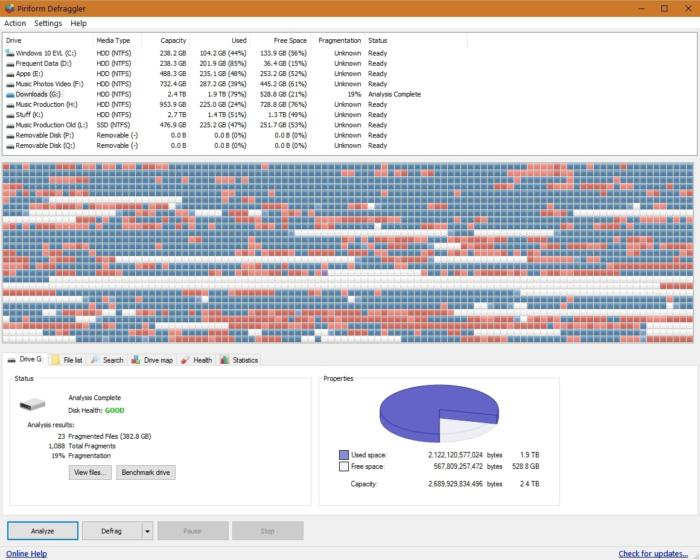Click the Downloads (G:) drive icon
The image size is (700, 560).
[10, 95]
